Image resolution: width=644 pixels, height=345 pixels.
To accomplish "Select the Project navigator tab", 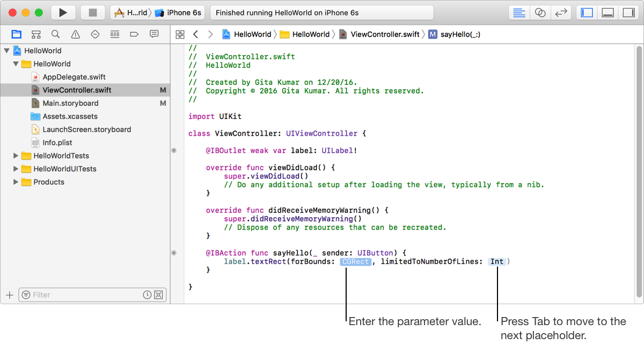I will (17, 34).
